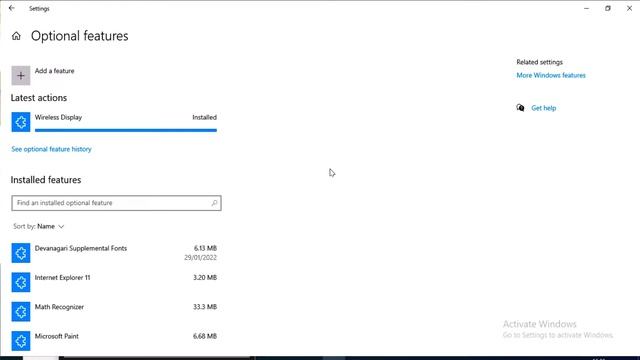The width and height of the screenshot is (640, 360).
Task: Click the plus icon to add a feature
Action: coord(21,76)
